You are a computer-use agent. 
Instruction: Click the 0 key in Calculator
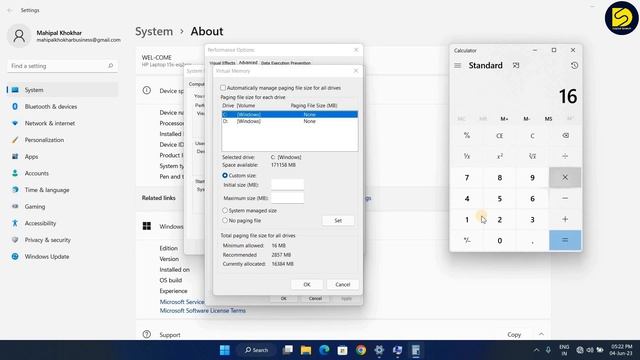click(500, 240)
